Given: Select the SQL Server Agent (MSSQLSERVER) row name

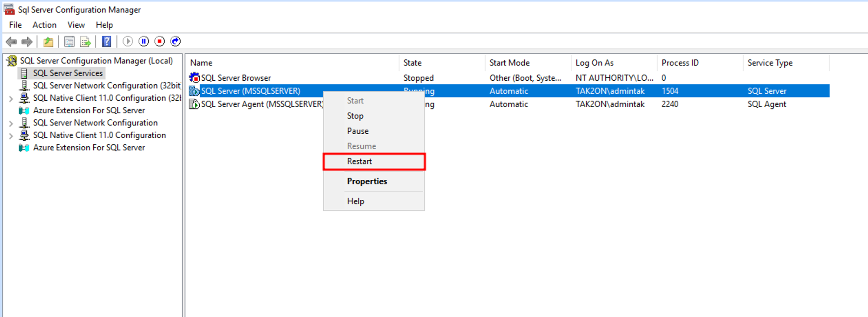Looking at the screenshot, I should tap(262, 104).
